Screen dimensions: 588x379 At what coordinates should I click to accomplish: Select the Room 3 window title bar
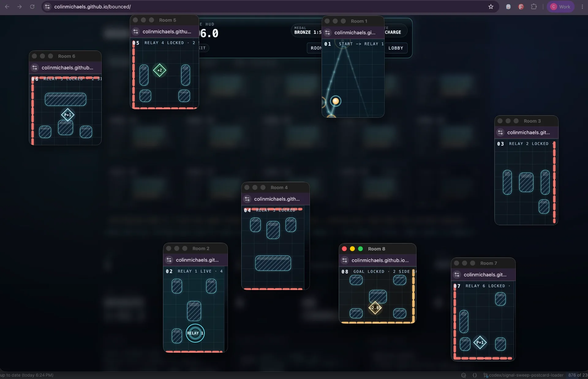click(x=526, y=121)
